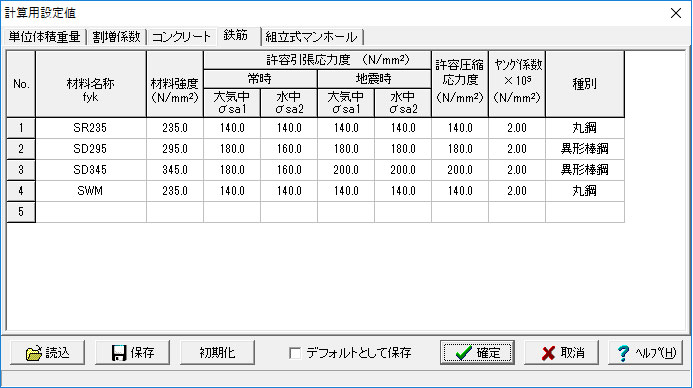The width and height of the screenshot is (693, 388).
Task: Click the 丸鋼 type cell for SR235
Action: [x=585, y=128]
